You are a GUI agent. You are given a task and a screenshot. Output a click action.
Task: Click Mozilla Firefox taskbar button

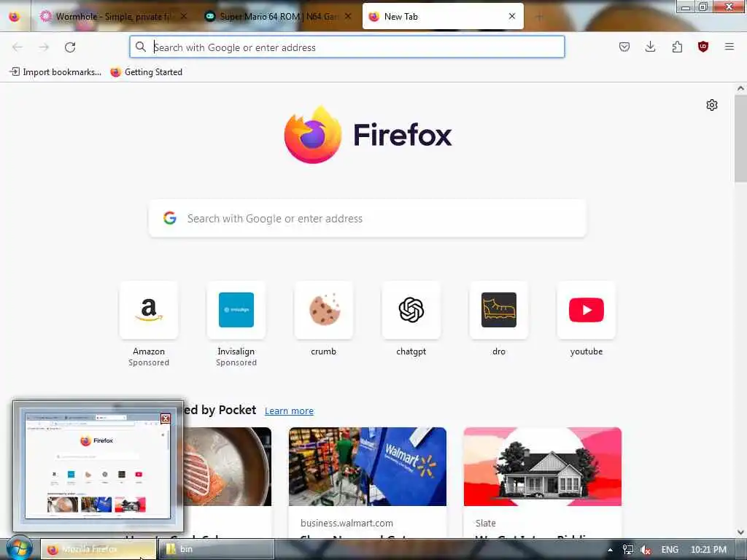tap(98, 549)
